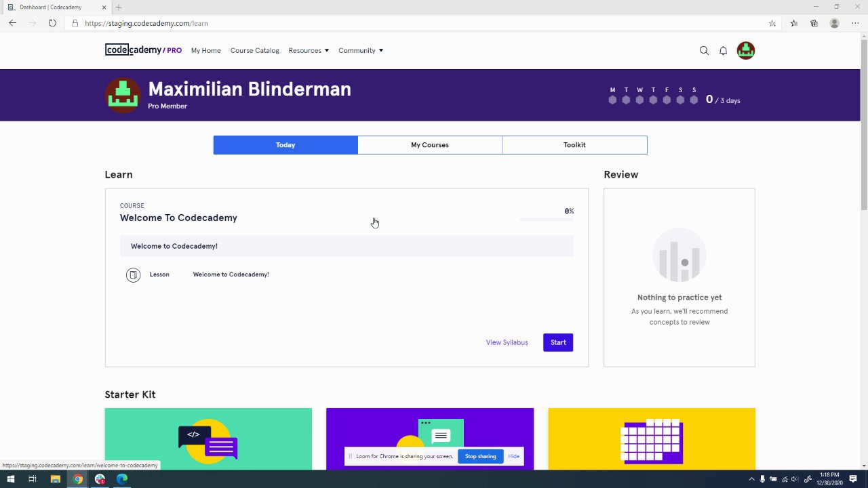Open the browser Favorites list icon
The height and width of the screenshot is (488, 868).
pyautogui.click(x=794, y=23)
